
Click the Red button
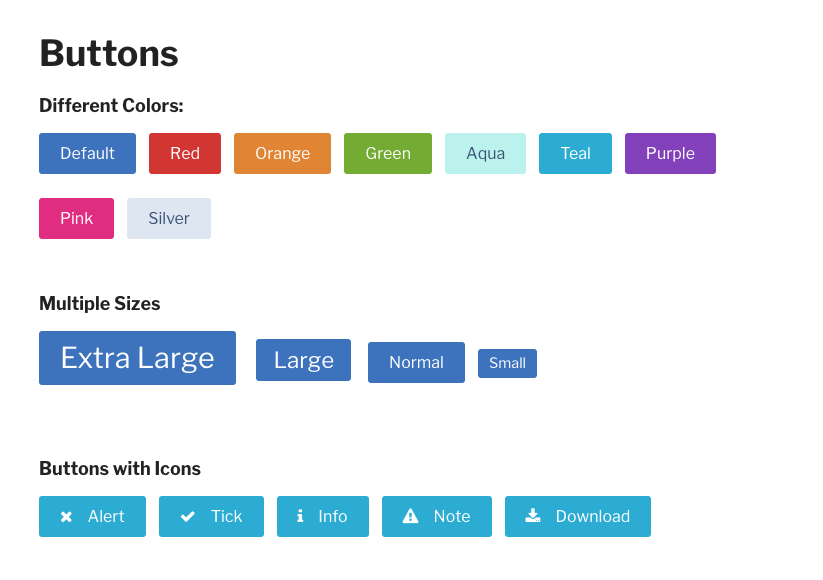[x=185, y=153]
